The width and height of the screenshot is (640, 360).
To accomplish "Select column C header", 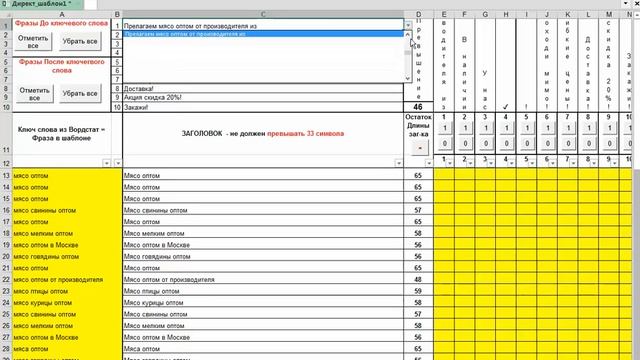I will point(263,14).
